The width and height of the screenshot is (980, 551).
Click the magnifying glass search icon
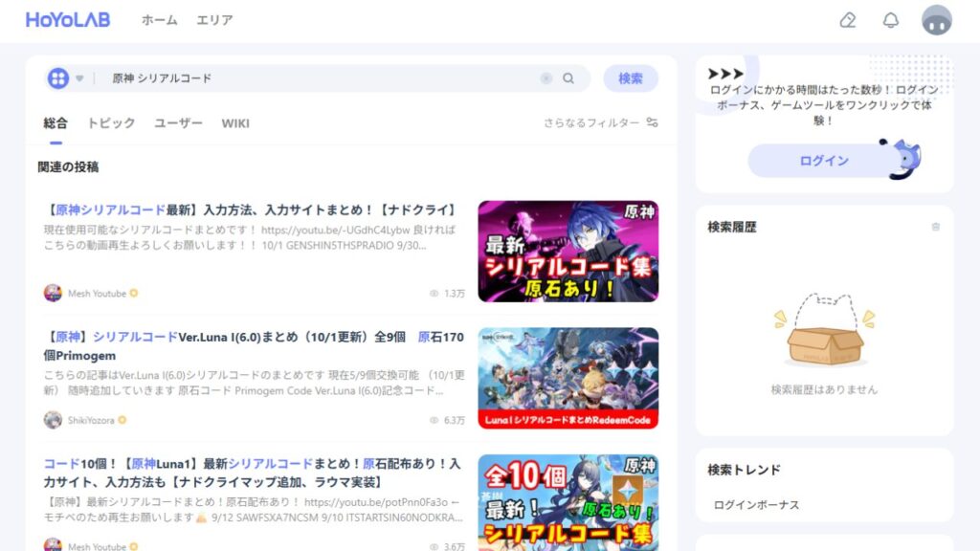(x=568, y=77)
